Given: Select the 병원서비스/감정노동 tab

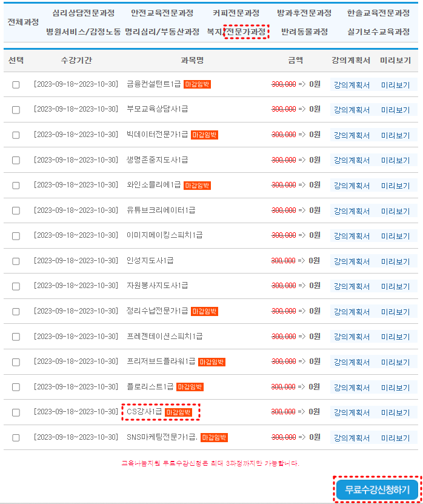Looking at the screenshot, I should click(x=83, y=32).
